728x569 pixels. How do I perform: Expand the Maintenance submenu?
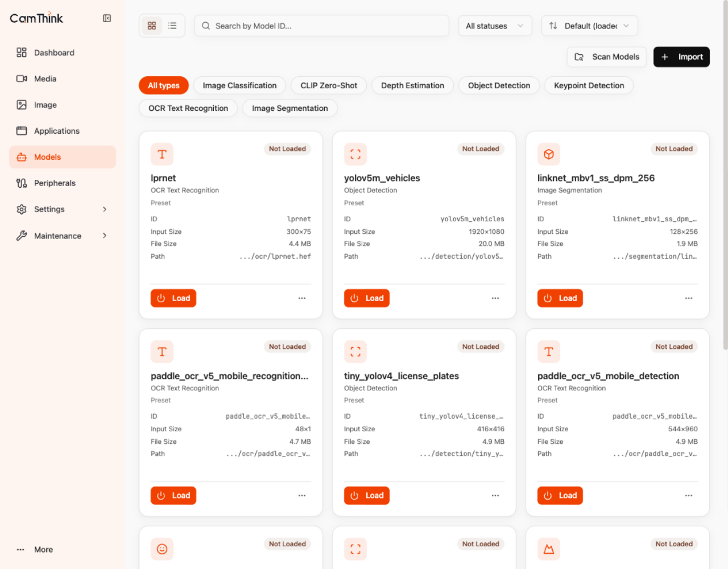(x=63, y=236)
